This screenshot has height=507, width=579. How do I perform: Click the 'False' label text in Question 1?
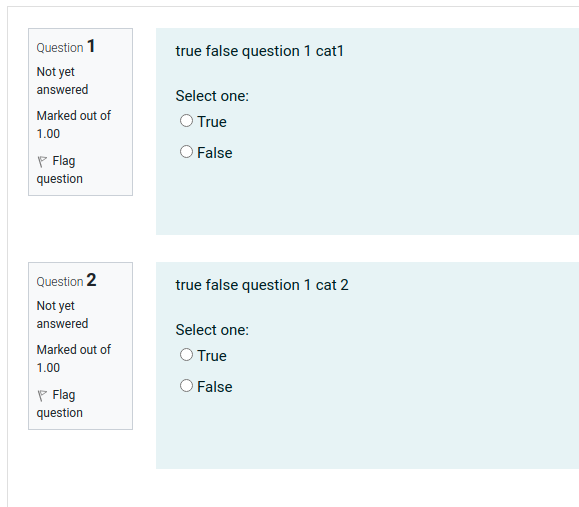click(x=215, y=153)
